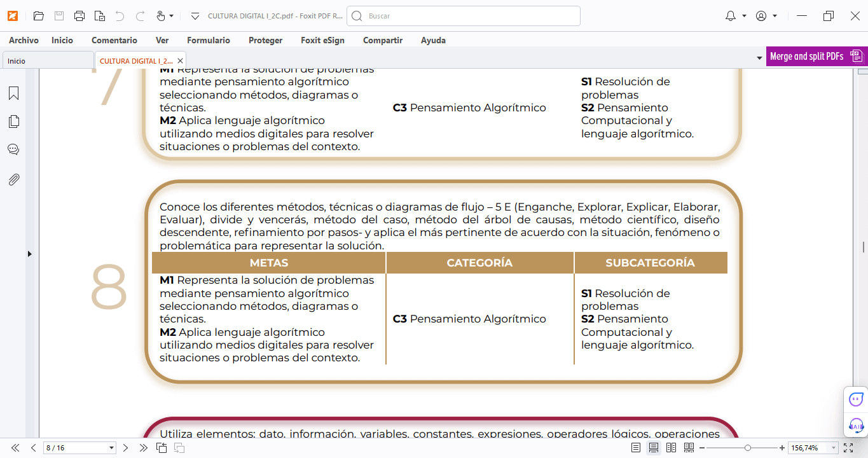Click the previous view icon in status bar
This screenshot has width=868, height=458.
[162, 448]
